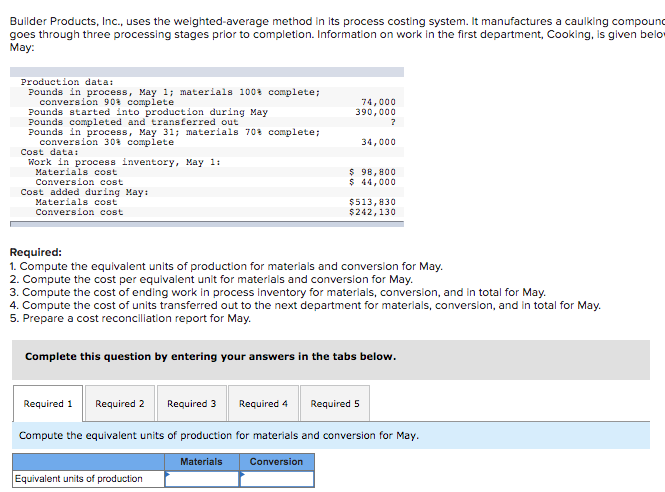The height and width of the screenshot is (492, 665).
Task: Select the Materials column header
Action: coord(202,462)
